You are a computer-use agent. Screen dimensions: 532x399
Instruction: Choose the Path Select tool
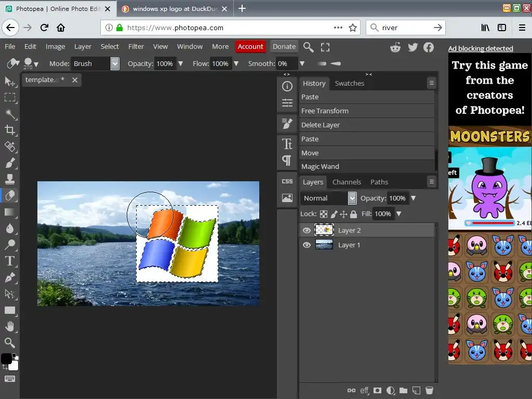pyautogui.click(x=9, y=294)
